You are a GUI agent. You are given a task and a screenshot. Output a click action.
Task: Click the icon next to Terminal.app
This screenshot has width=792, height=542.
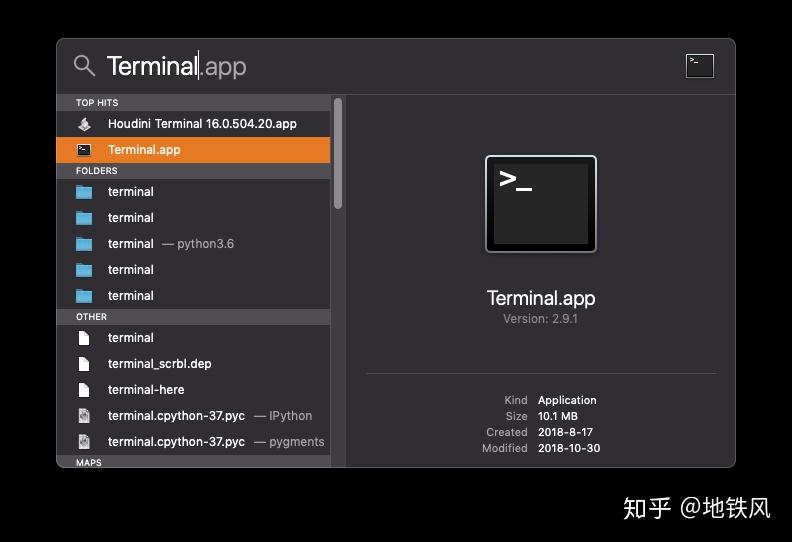(x=84, y=150)
